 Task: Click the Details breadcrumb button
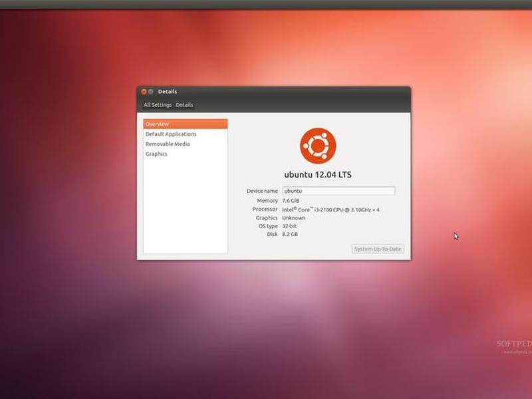click(x=184, y=105)
